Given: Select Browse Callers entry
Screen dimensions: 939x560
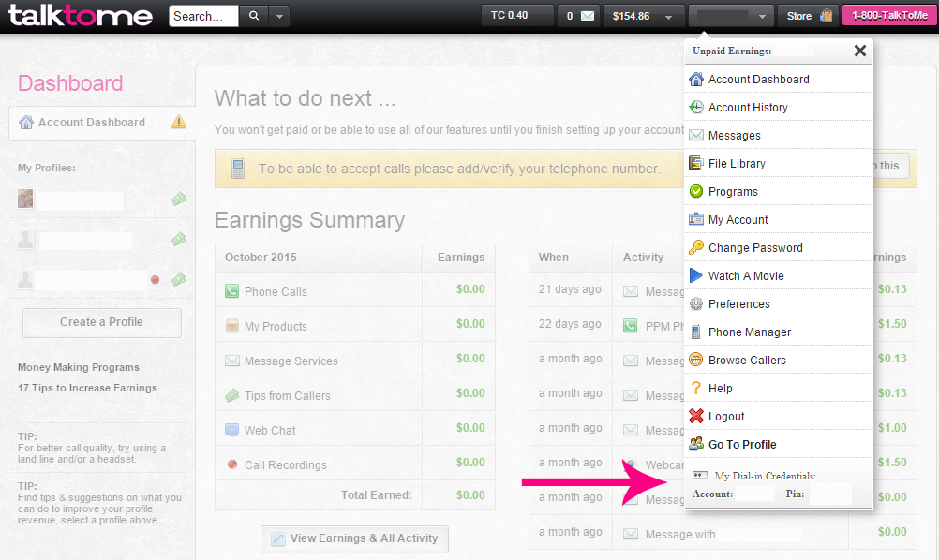Looking at the screenshot, I should tap(779, 361).
